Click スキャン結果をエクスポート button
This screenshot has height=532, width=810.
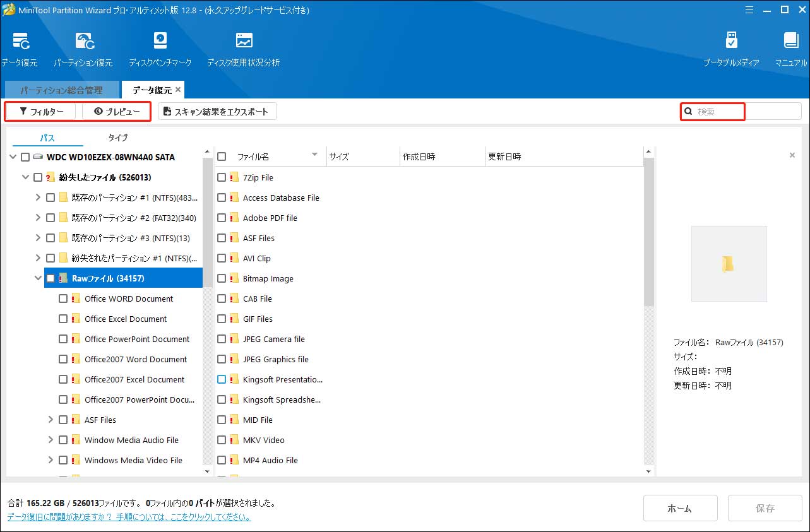pyautogui.click(x=217, y=112)
